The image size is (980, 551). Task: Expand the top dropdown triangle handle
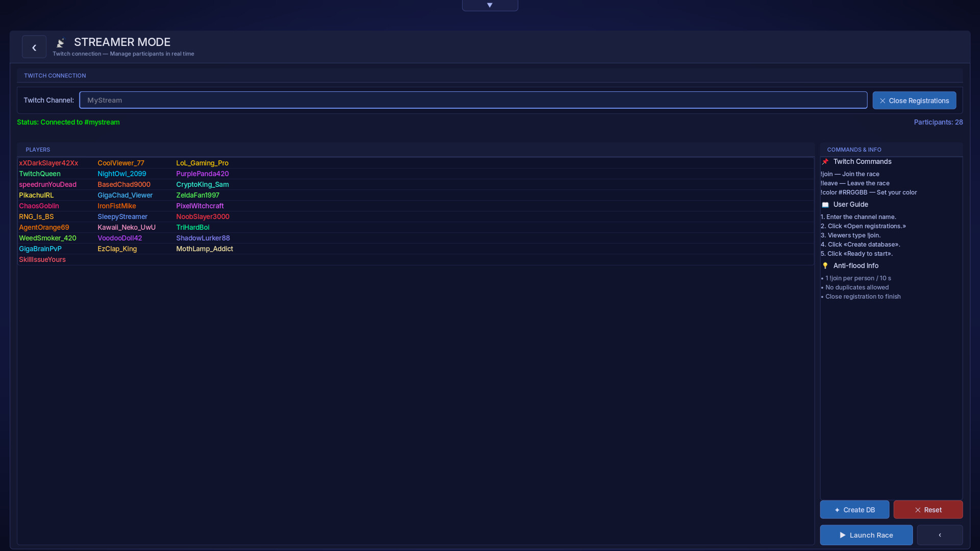pos(489,5)
